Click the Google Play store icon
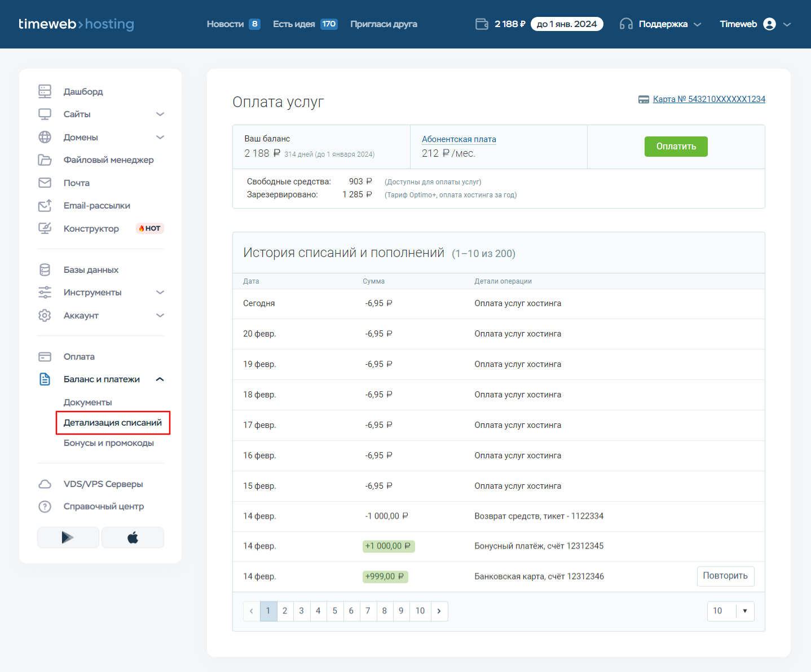 [x=68, y=538]
